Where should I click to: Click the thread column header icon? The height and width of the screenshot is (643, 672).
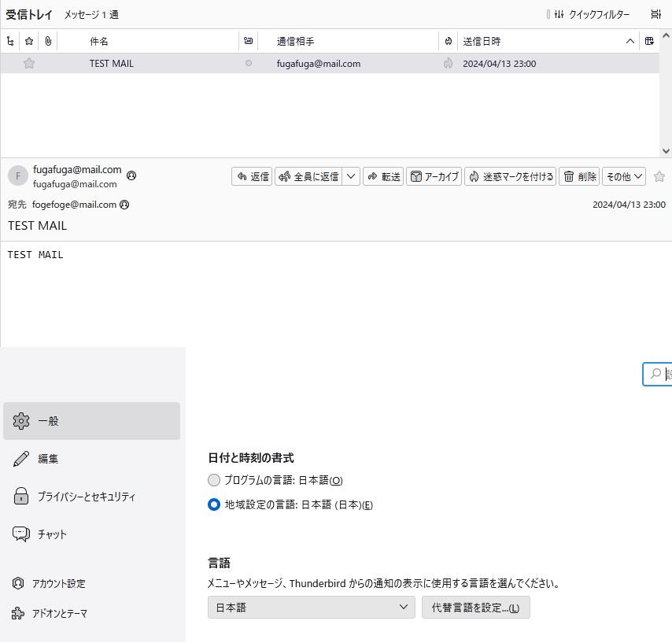coord(10,41)
